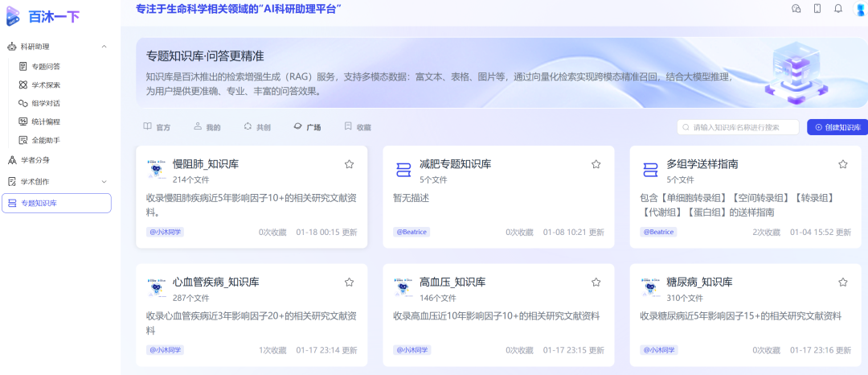Click the 学术创作 edit icon
The height and width of the screenshot is (375, 868).
(11, 181)
